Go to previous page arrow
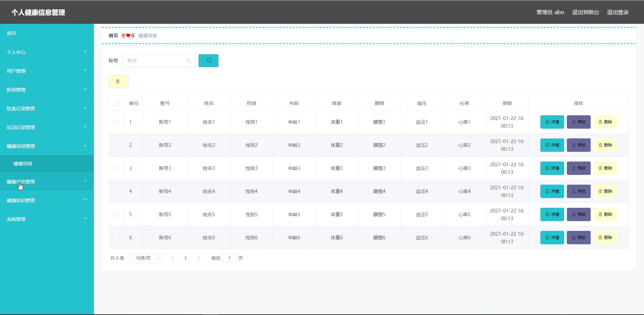Viewport: 644px width, 315px height. 173,258
